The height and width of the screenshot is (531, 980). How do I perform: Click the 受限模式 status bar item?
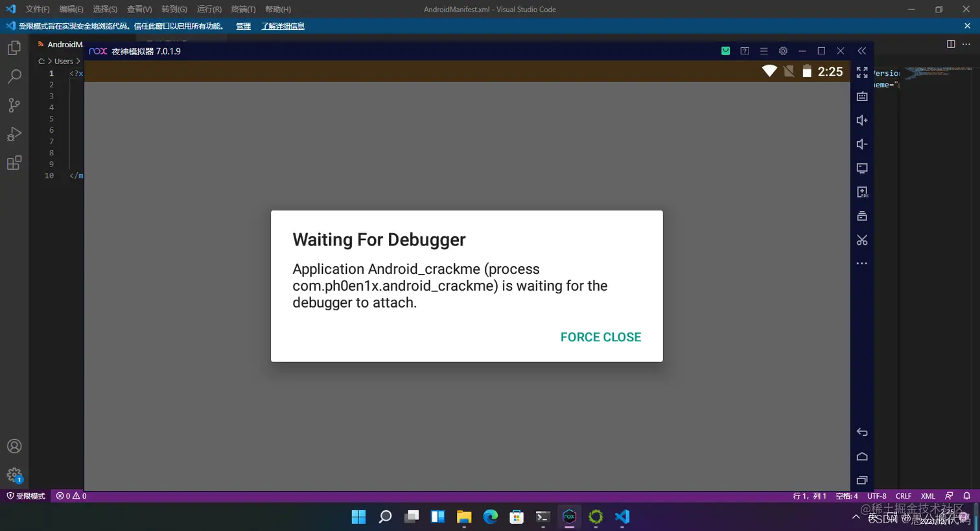(26, 496)
